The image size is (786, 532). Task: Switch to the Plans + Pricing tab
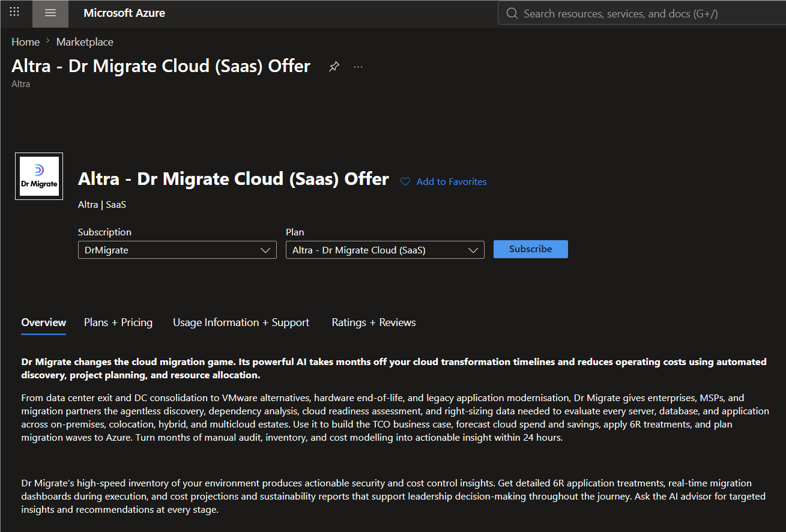click(x=118, y=322)
